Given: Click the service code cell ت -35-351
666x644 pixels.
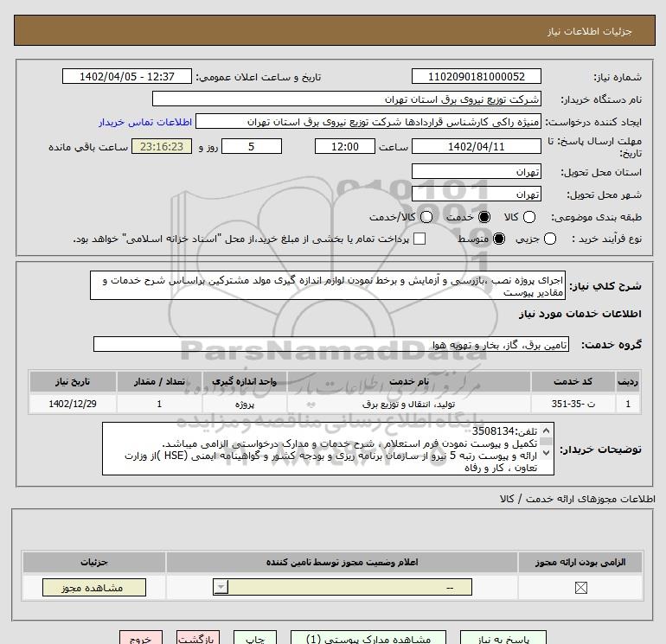Looking at the screenshot, I should click(573, 404).
